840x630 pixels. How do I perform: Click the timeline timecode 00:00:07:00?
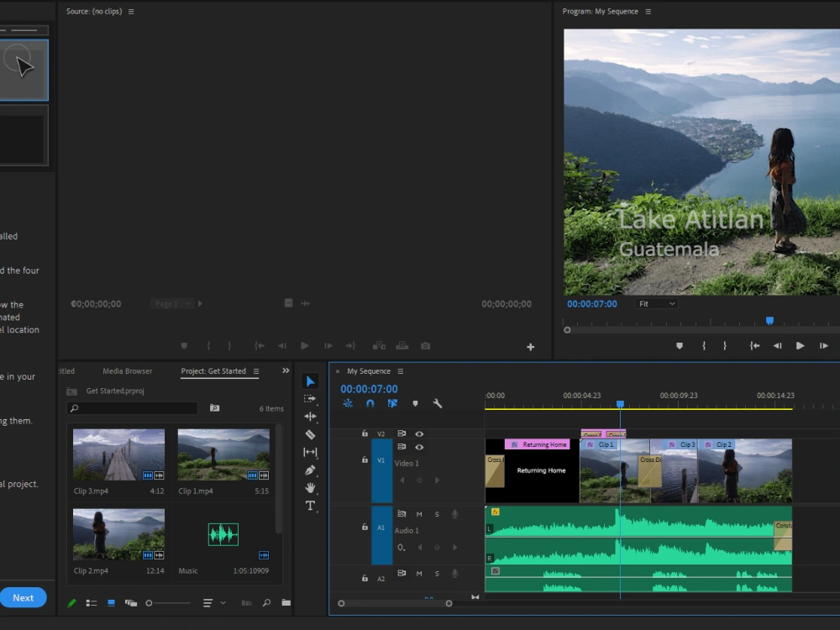click(x=369, y=389)
